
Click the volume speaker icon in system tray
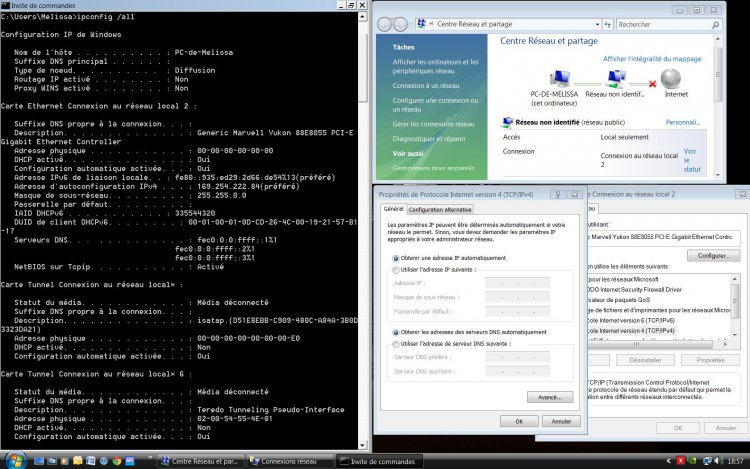click(x=717, y=461)
